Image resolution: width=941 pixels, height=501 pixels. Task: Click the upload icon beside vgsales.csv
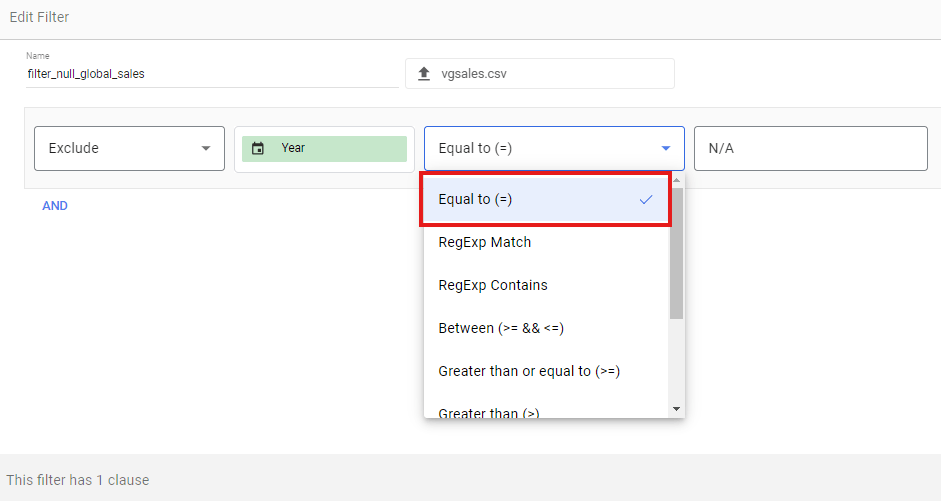(424, 74)
